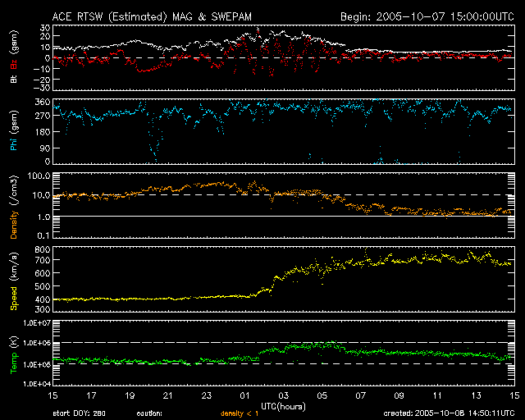The width and height of the screenshot is (525, 420).
Task: Select the '10.0' tick on the Density axis
Action: click(x=41, y=195)
